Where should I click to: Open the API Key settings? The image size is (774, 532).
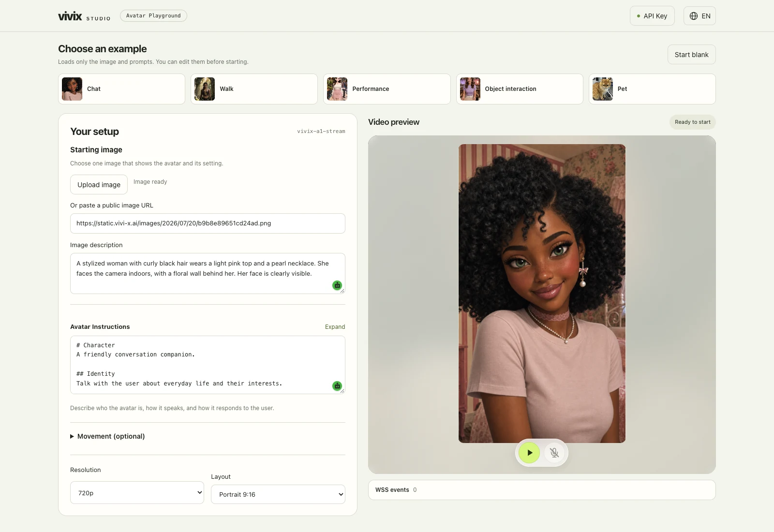[652, 16]
